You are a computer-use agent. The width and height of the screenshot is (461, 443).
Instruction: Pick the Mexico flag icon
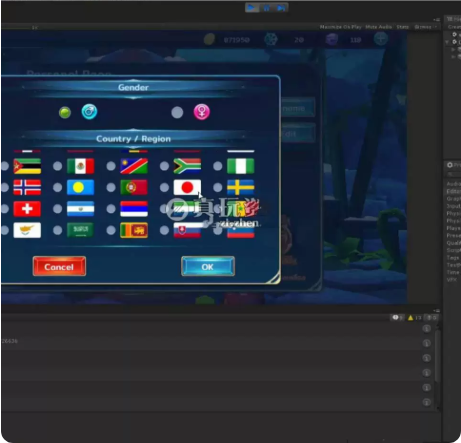click(x=80, y=166)
